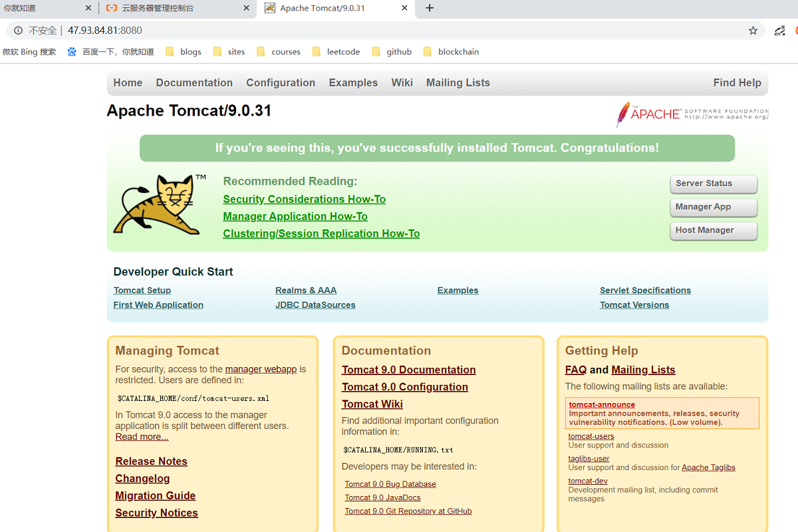Click the not-secure info icon in address bar

(x=18, y=31)
